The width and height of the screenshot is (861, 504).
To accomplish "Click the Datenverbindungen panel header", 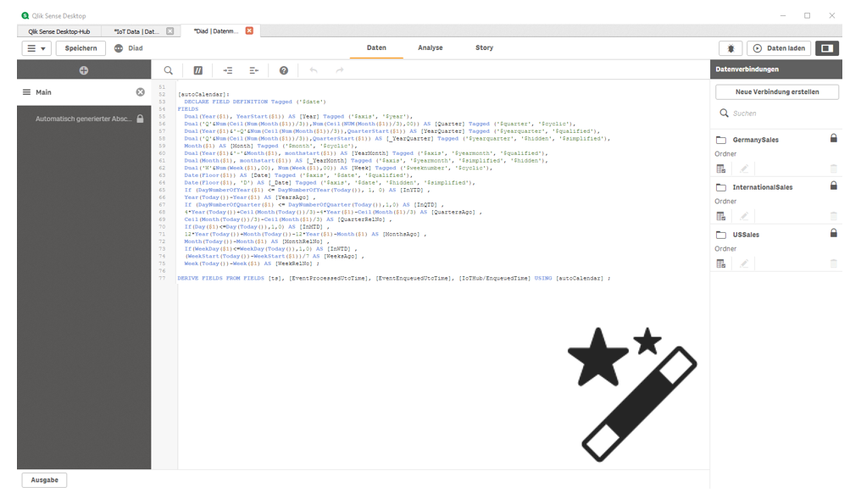I will click(x=776, y=69).
